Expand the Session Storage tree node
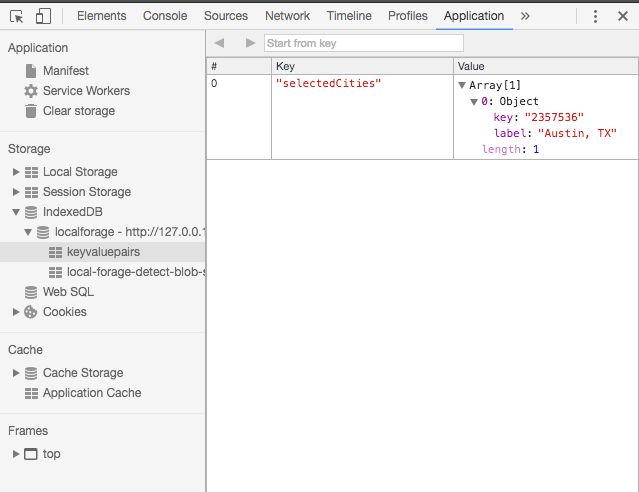639x492 pixels. pos(16,192)
